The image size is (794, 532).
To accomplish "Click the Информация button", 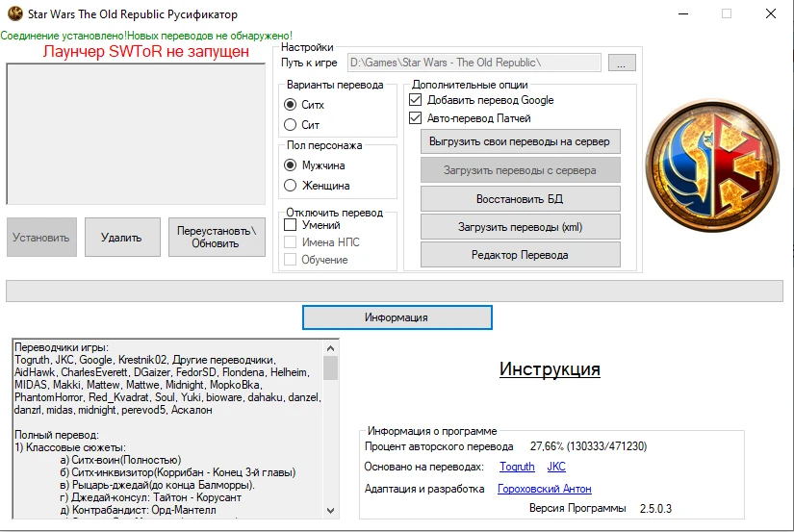I will (397, 317).
